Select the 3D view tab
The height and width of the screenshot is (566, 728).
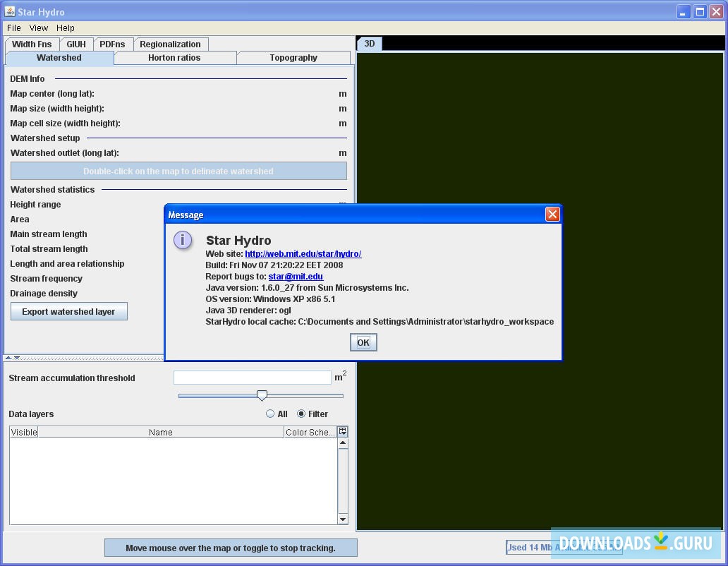point(370,44)
